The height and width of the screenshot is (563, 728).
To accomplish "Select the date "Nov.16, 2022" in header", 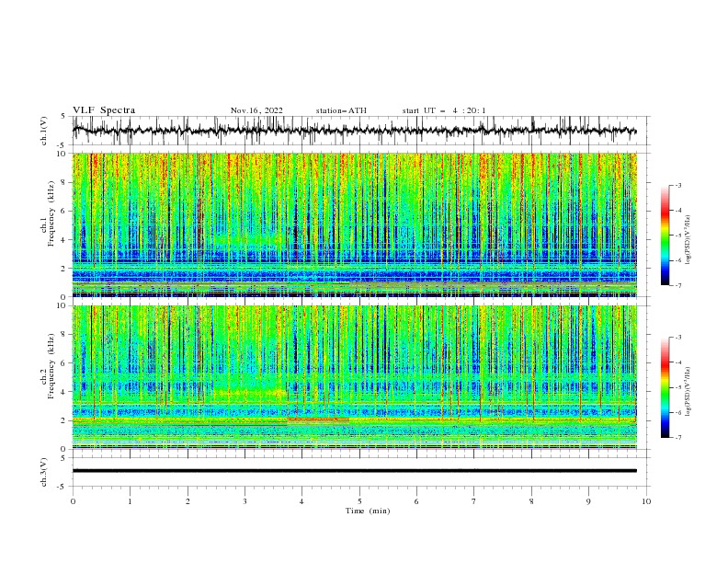I will tap(256, 110).
